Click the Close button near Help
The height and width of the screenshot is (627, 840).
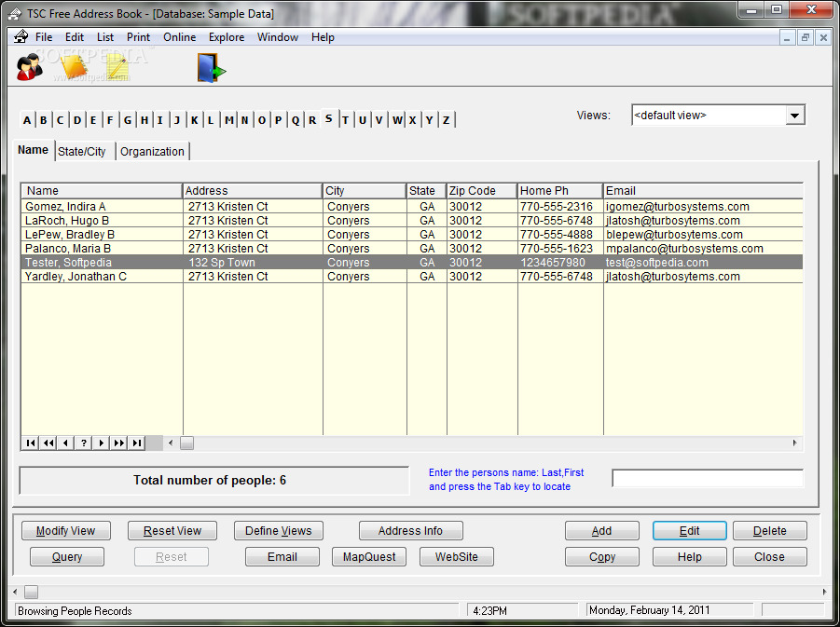770,557
